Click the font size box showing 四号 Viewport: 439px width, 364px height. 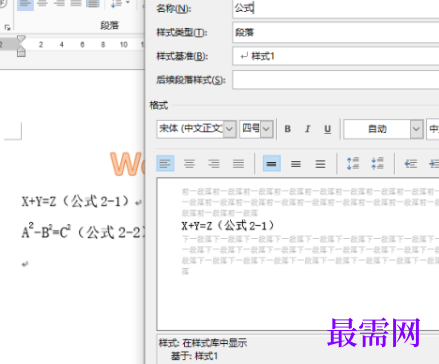point(251,129)
